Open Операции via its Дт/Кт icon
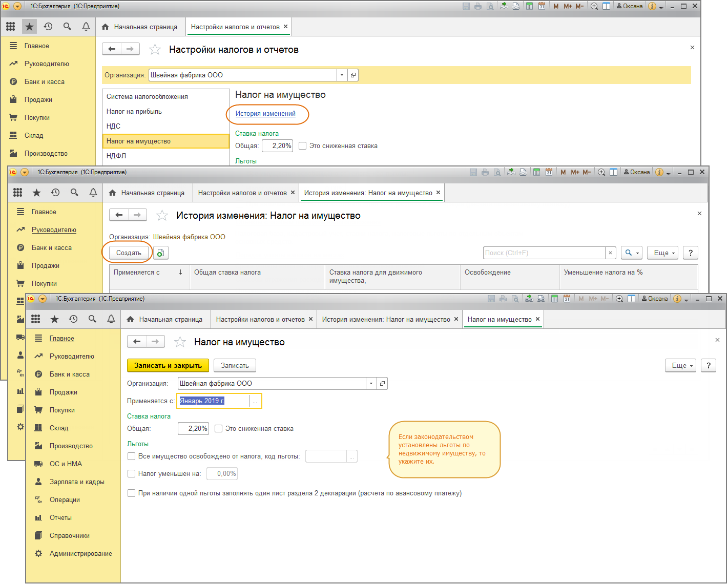 38,500
